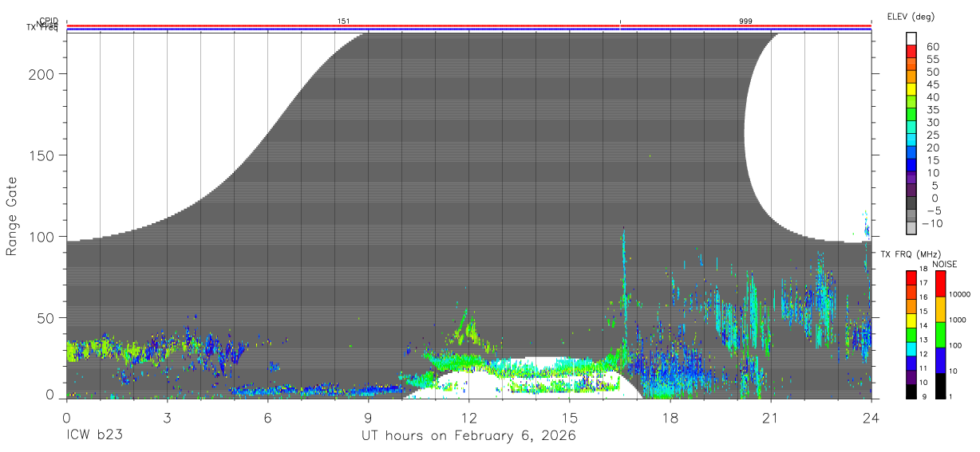Click the '45' label on the ELEV scale

click(x=933, y=85)
